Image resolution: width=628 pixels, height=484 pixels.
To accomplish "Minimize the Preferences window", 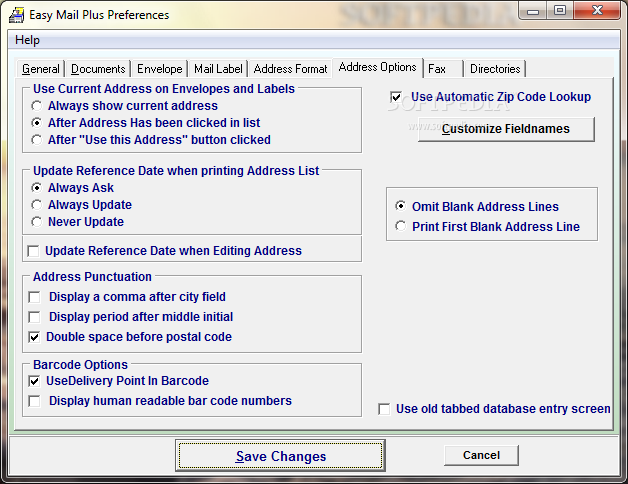I will [533, 11].
